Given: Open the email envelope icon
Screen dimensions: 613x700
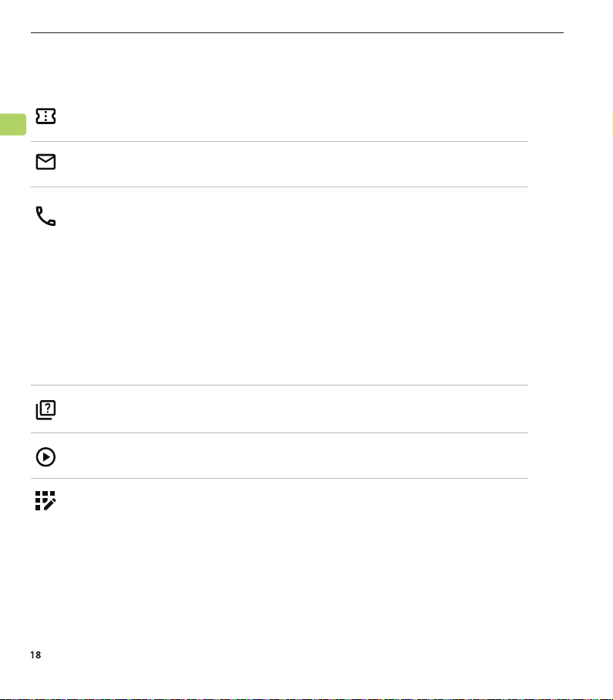Looking at the screenshot, I should click(45, 162).
